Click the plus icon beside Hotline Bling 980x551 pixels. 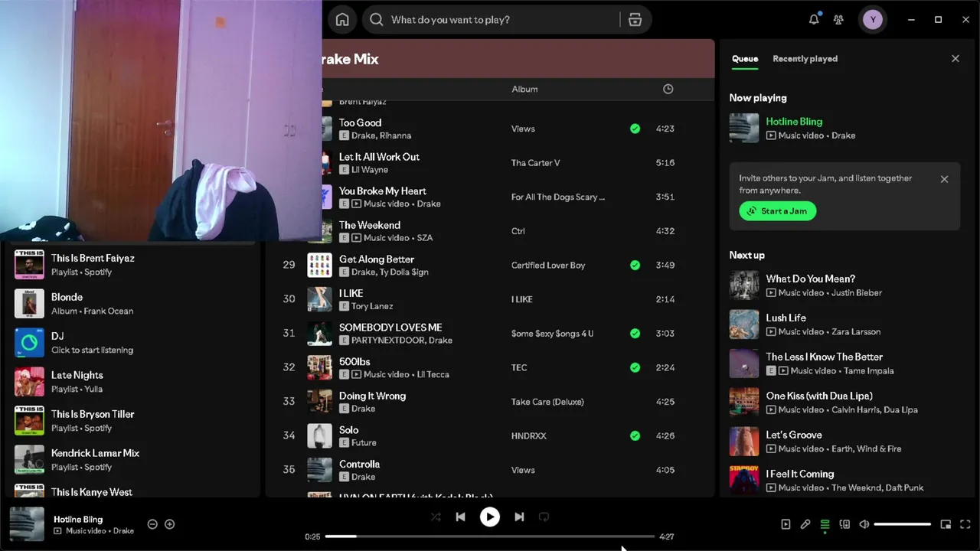pos(170,524)
